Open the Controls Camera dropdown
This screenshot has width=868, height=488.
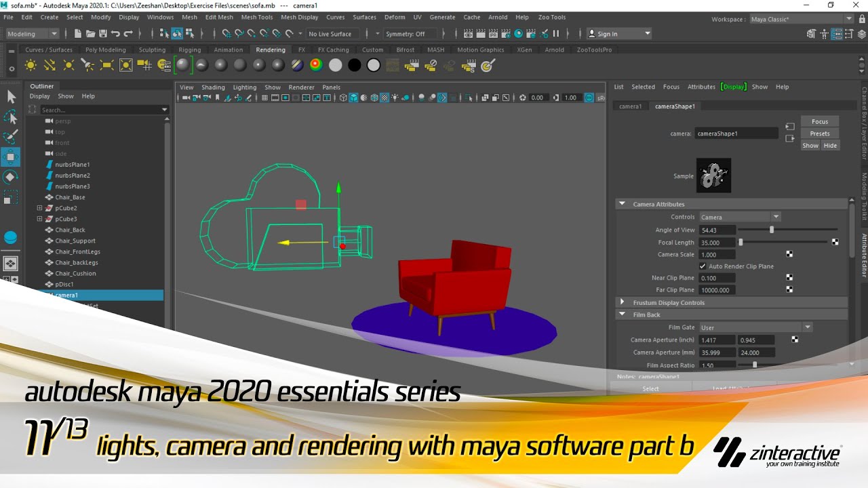pos(740,217)
